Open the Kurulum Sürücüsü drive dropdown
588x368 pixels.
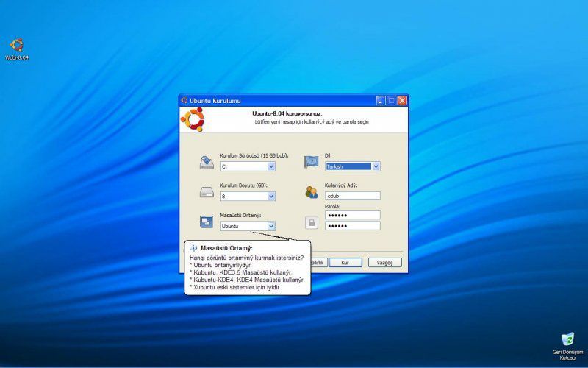[x=271, y=166]
